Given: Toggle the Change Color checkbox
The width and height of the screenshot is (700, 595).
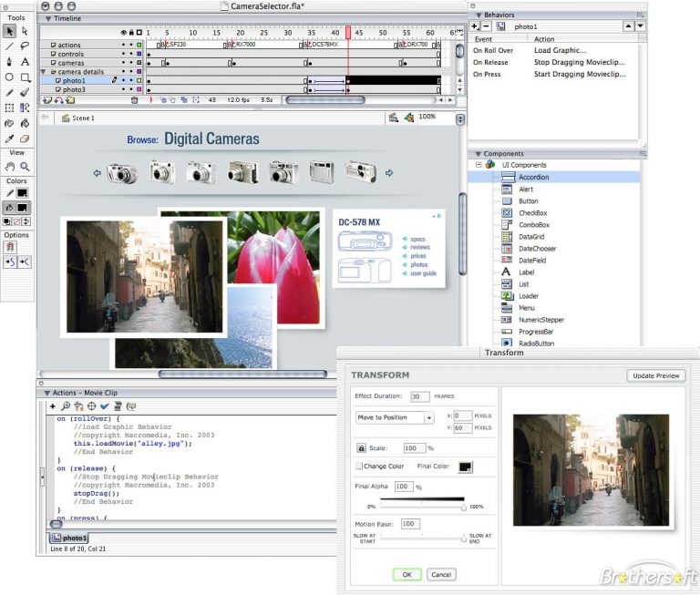Looking at the screenshot, I should (x=359, y=466).
